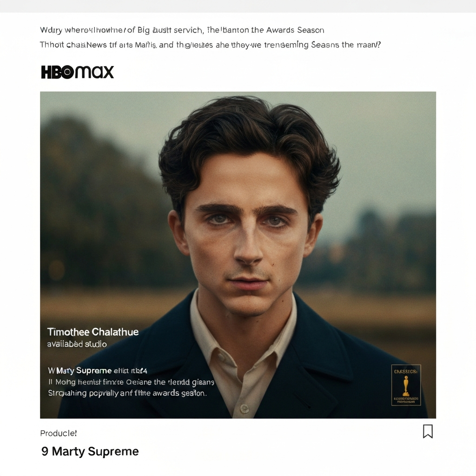Click the ranking number 9 before the title
Image resolution: width=476 pixels, height=476 pixels.
(45, 451)
